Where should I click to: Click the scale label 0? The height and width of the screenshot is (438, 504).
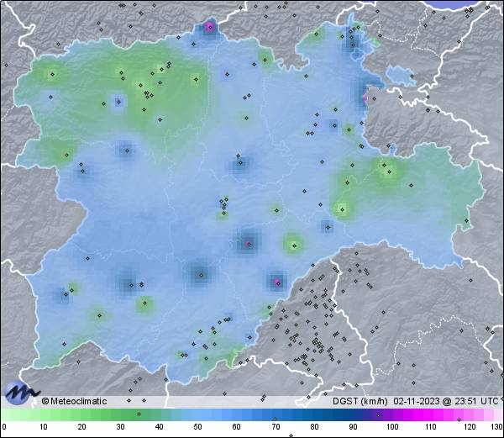coord(4,427)
